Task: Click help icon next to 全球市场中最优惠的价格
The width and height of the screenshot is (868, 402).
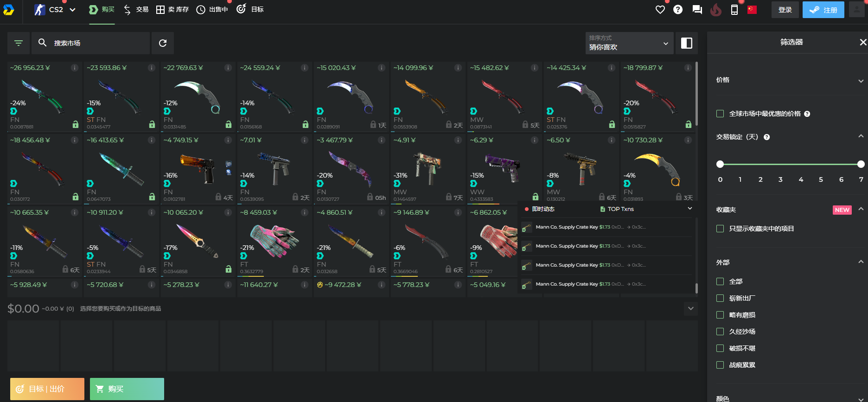Action: [x=807, y=114]
